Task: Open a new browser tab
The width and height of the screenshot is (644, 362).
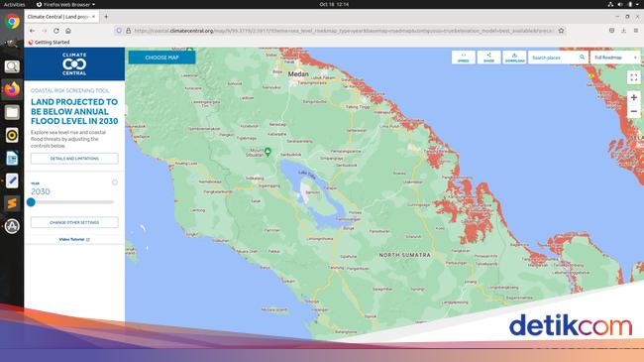Action: point(106,17)
